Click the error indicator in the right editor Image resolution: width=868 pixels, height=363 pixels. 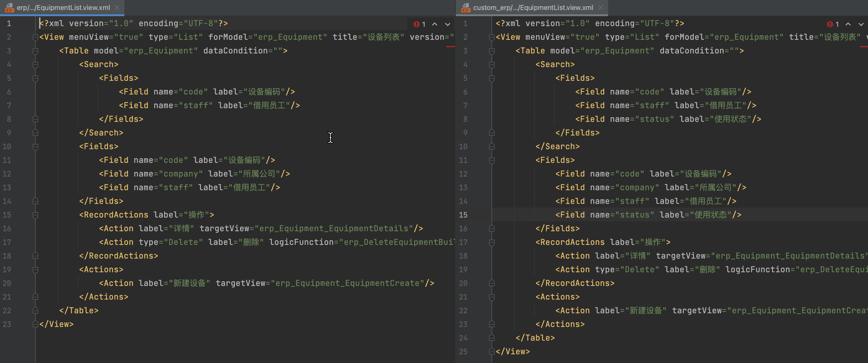830,24
